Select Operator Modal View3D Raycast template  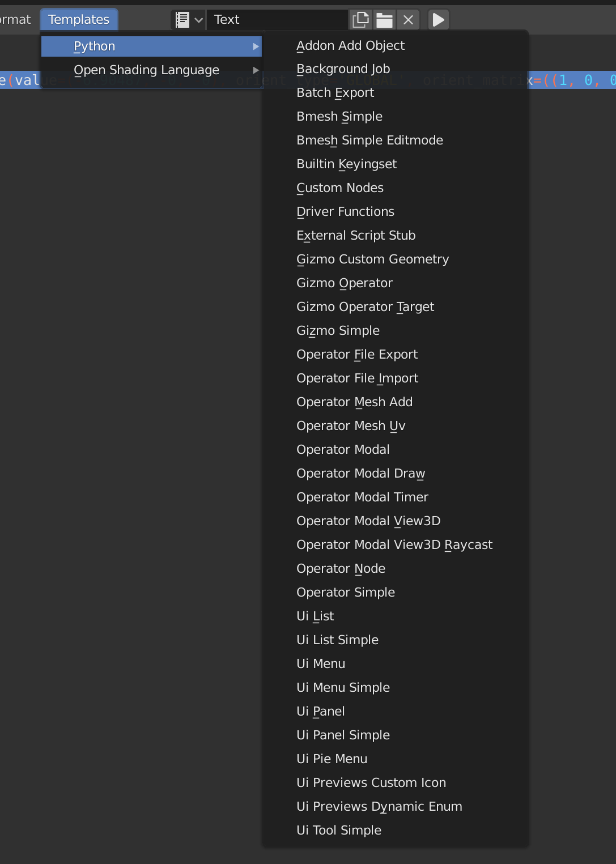coord(395,545)
